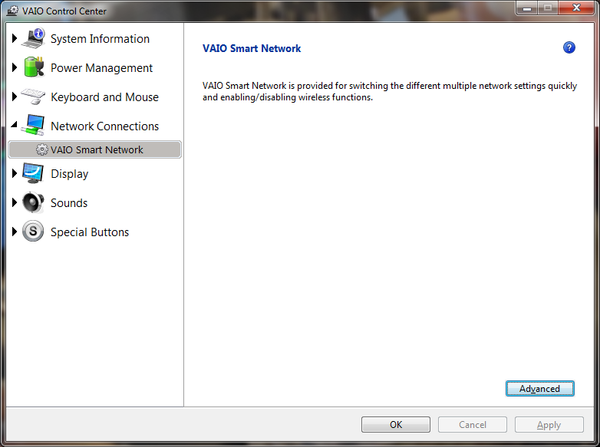Expand the Power Management arrow

pyautogui.click(x=14, y=68)
